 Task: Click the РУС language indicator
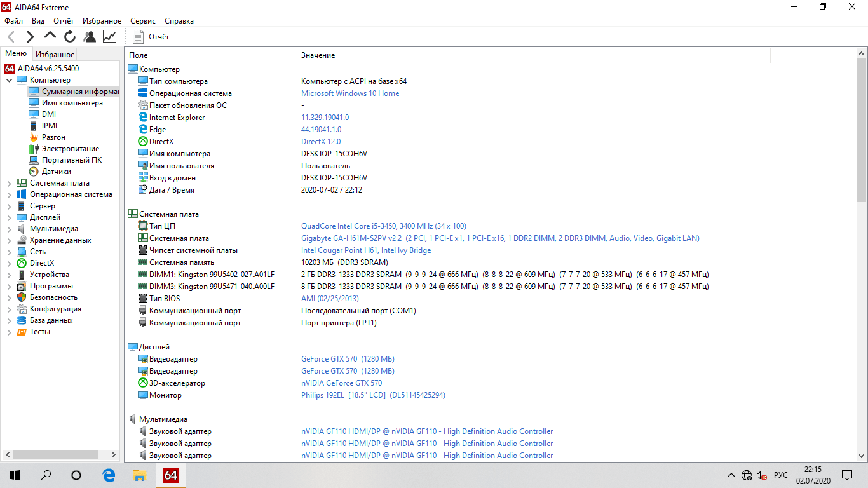coord(781,475)
